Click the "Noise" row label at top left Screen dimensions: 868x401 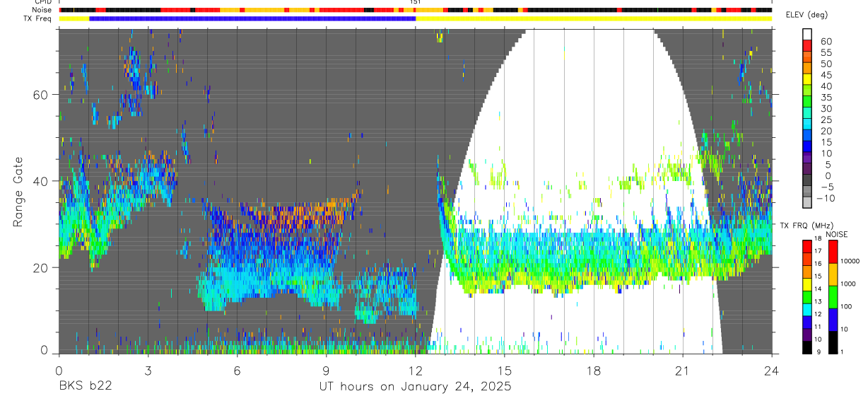[x=42, y=11]
